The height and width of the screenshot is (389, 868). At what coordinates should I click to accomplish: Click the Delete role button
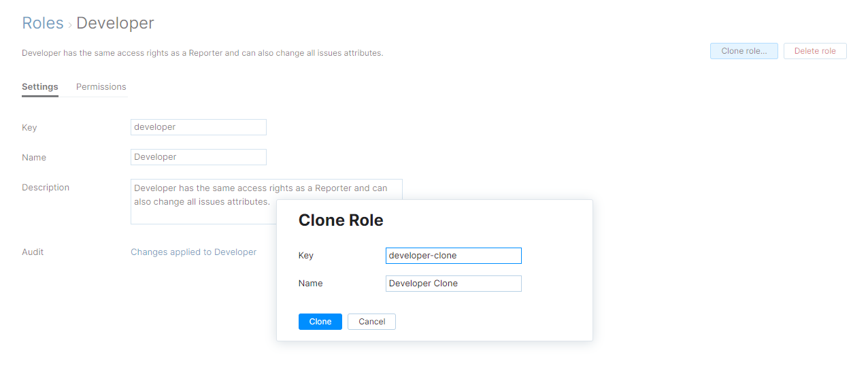[814, 51]
